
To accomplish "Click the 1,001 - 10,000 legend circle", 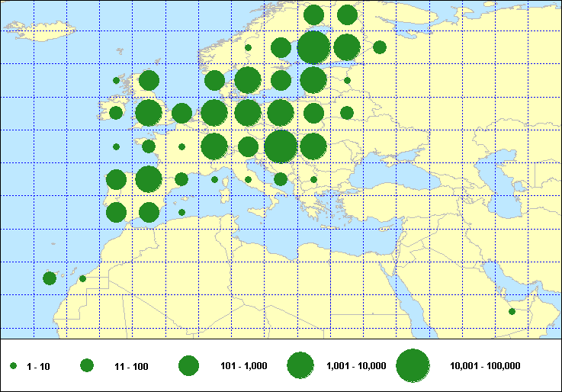I will point(300,366).
